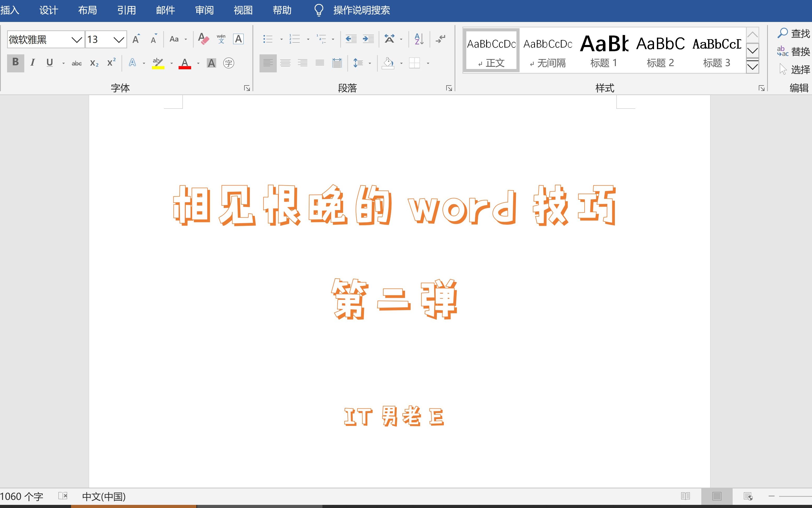812x508 pixels.
Task: Click the Increase Font Size icon
Action: click(136, 39)
